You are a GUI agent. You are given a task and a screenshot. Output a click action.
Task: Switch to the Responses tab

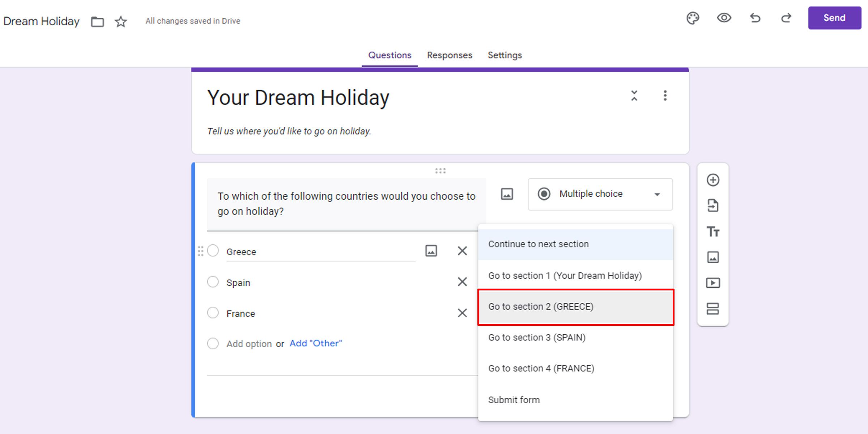(x=449, y=55)
